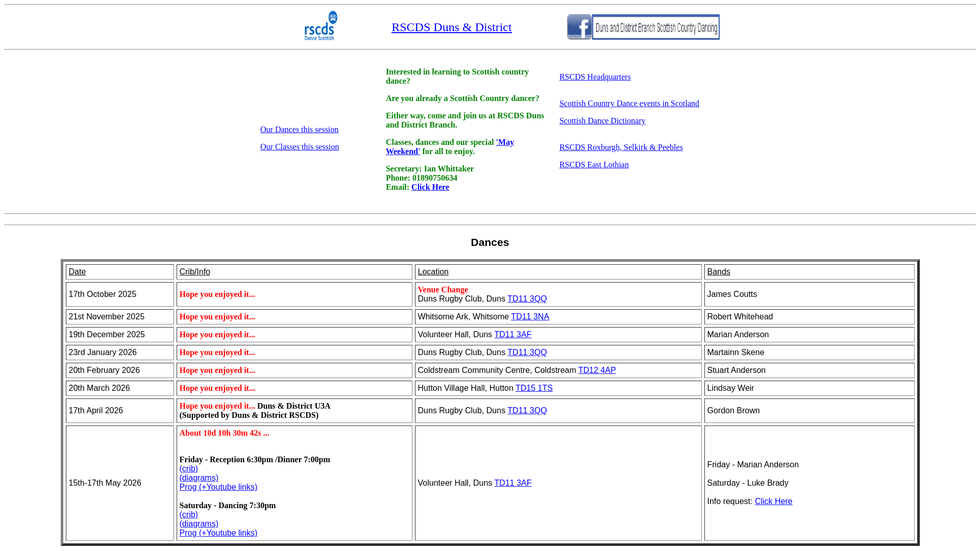The width and height of the screenshot is (980, 551).
Task: Click the Stuart Anderson band cell
Action: click(810, 370)
